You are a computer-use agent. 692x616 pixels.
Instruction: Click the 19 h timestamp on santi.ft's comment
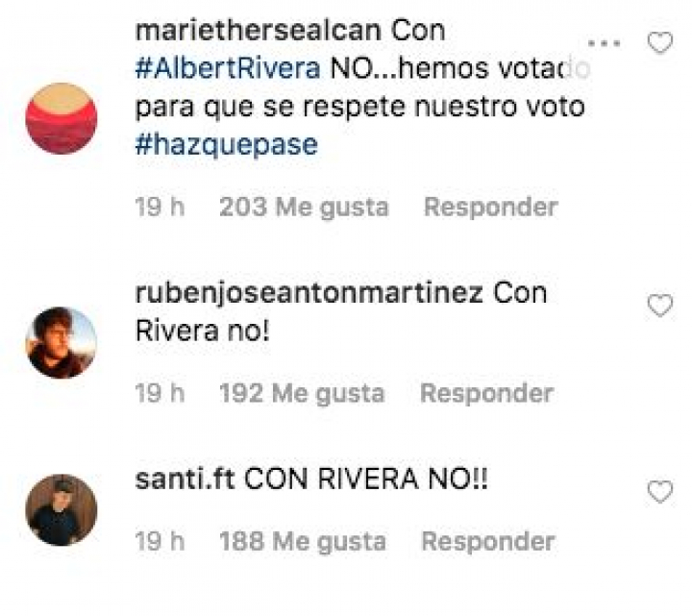coord(160,541)
